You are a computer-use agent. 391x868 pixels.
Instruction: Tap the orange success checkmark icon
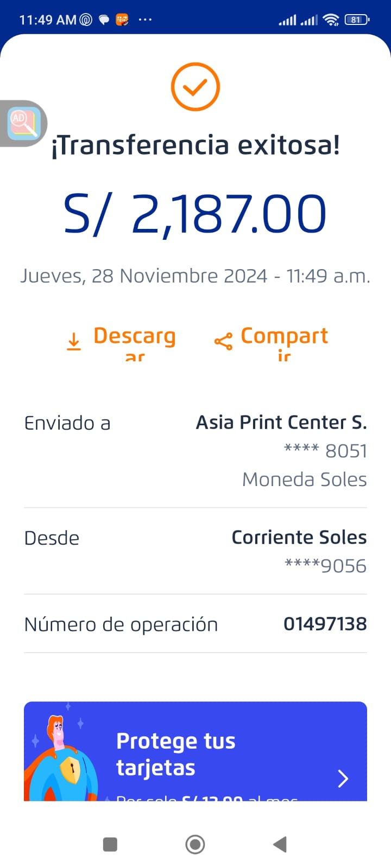point(195,87)
